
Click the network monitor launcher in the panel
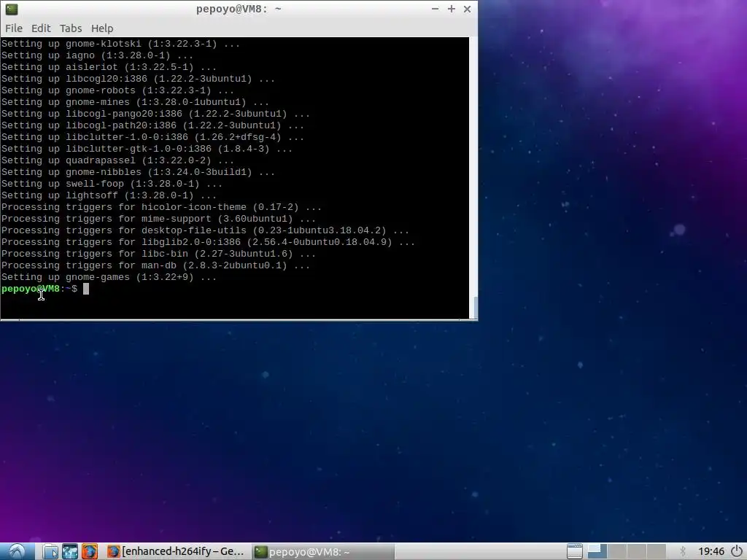70,551
